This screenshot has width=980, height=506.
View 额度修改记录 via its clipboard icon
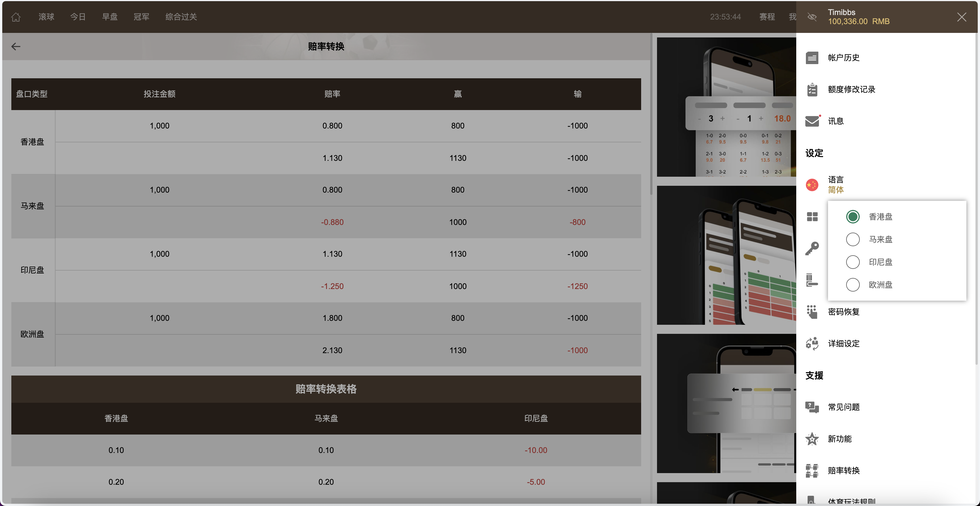click(x=812, y=89)
